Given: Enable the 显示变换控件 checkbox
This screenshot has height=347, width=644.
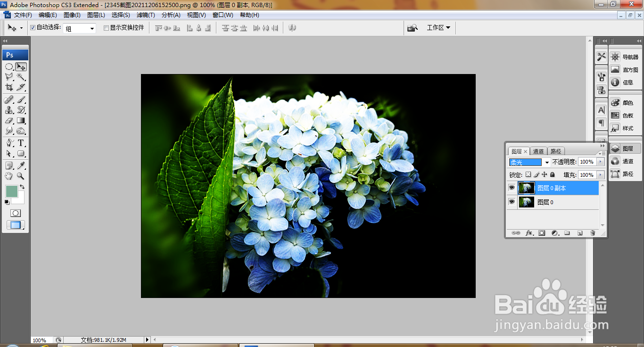Looking at the screenshot, I should (x=106, y=28).
